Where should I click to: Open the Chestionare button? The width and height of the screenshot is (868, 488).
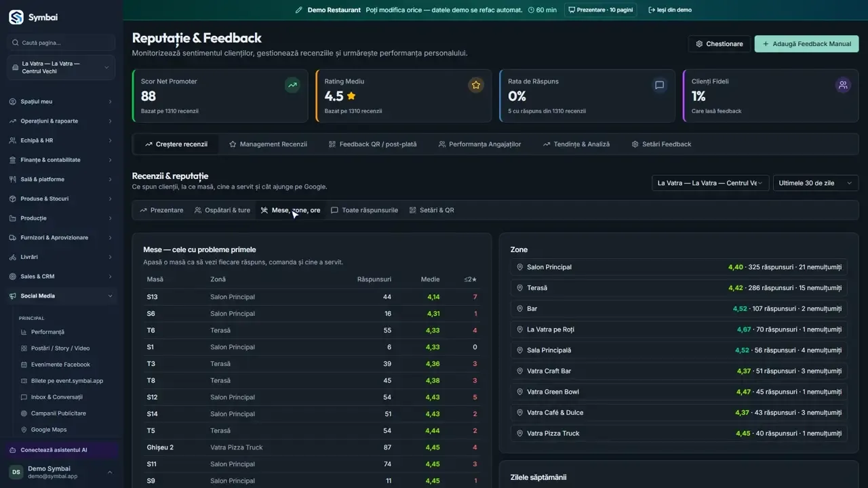pyautogui.click(x=719, y=44)
